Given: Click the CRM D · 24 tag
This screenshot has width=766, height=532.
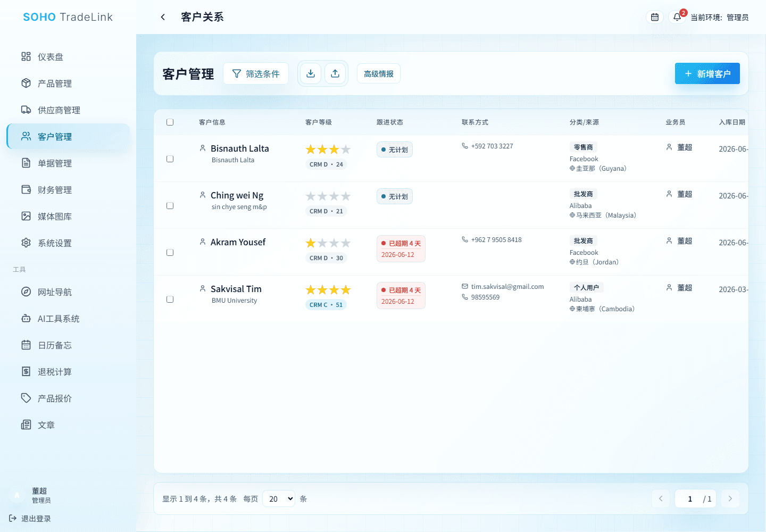Looking at the screenshot, I should coord(326,164).
